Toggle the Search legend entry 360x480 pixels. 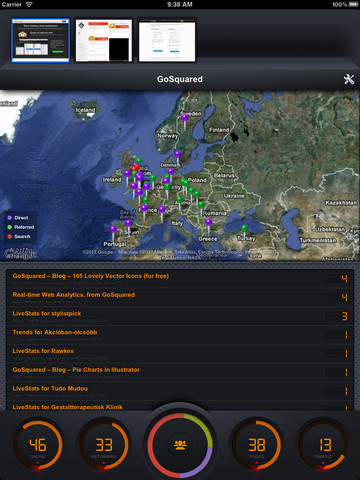click(x=19, y=236)
